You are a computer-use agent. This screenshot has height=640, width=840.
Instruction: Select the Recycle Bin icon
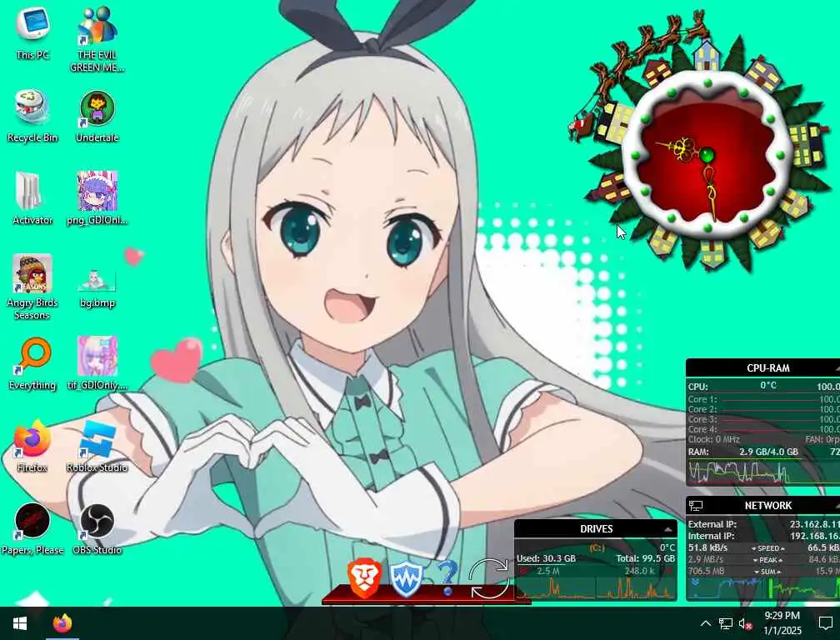pyautogui.click(x=32, y=116)
